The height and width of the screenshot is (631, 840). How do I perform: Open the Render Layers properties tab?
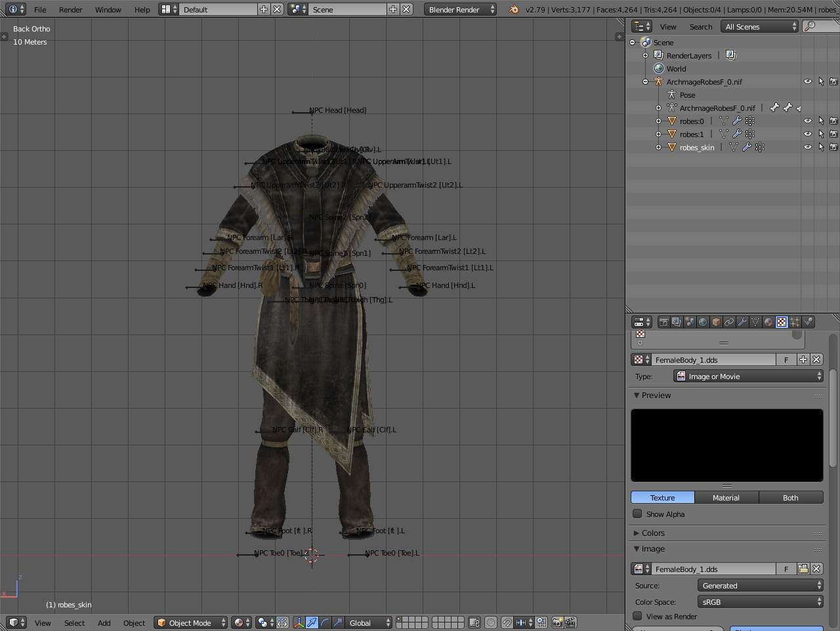[677, 322]
